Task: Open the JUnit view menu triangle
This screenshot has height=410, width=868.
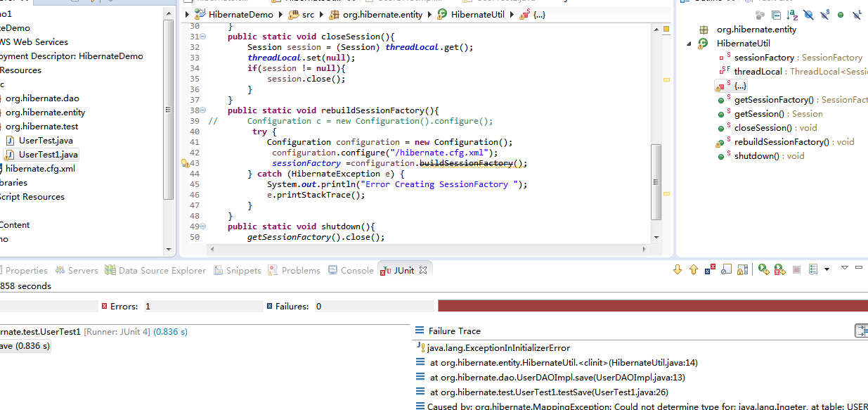Action: point(845,268)
